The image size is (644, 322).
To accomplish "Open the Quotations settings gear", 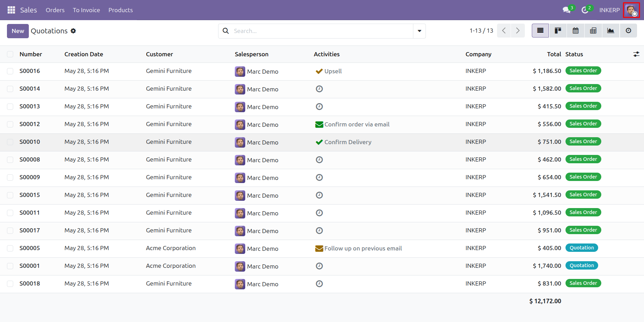I will click(x=73, y=31).
